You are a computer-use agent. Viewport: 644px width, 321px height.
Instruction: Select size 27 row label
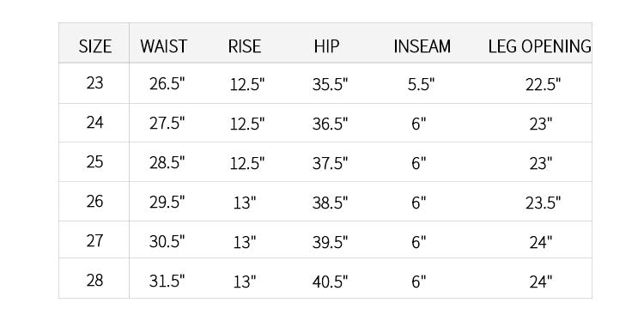tap(94, 240)
